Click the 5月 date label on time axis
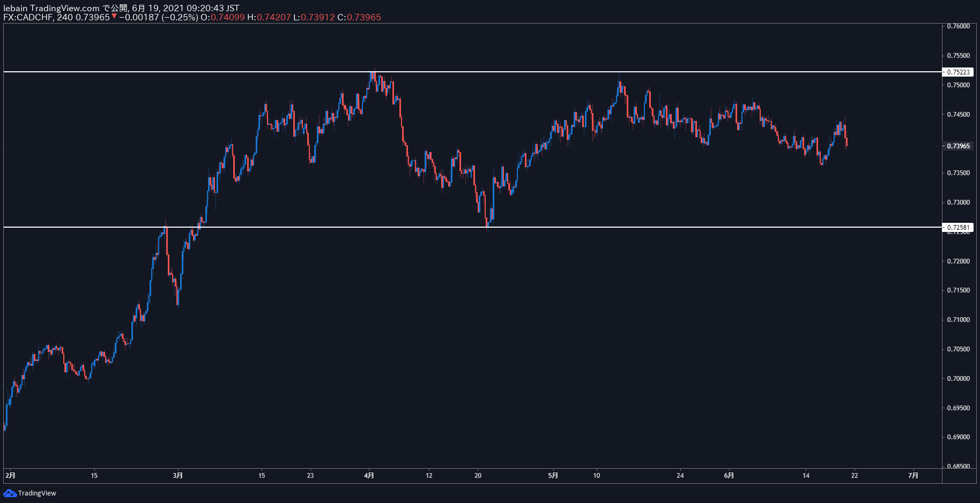The image size is (980, 503). pos(553,475)
